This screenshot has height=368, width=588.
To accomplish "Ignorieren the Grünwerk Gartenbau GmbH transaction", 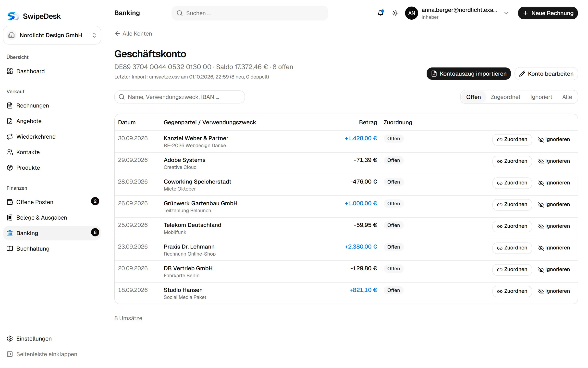I will 554,205.
